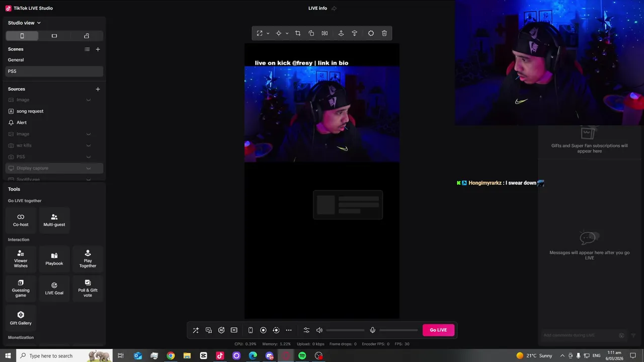Open the Gift Gallery tool
This screenshot has width=644, height=362.
[x=21, y=318]
